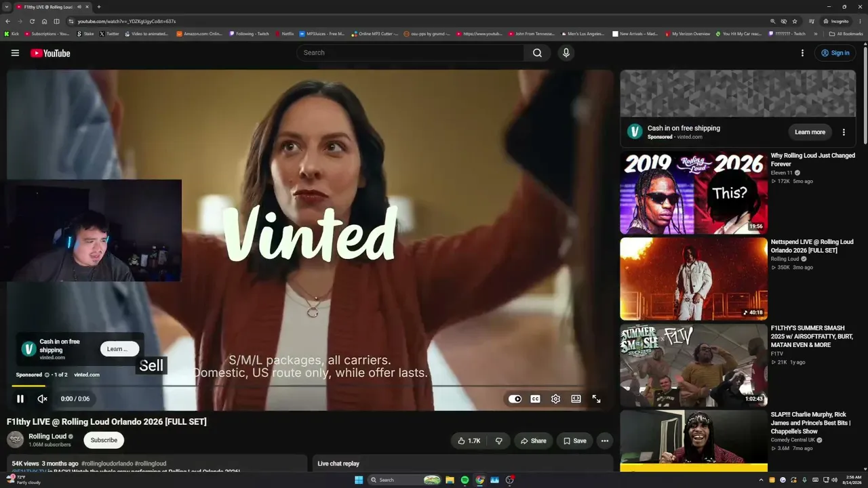Open YouTube settings three-dot menu
This screenshot has width=868, height=488.
[x=802, y=53]
